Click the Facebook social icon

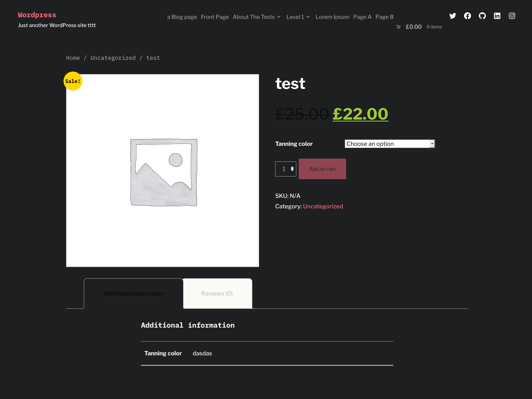pyautogui.click(x=468, y=16)
